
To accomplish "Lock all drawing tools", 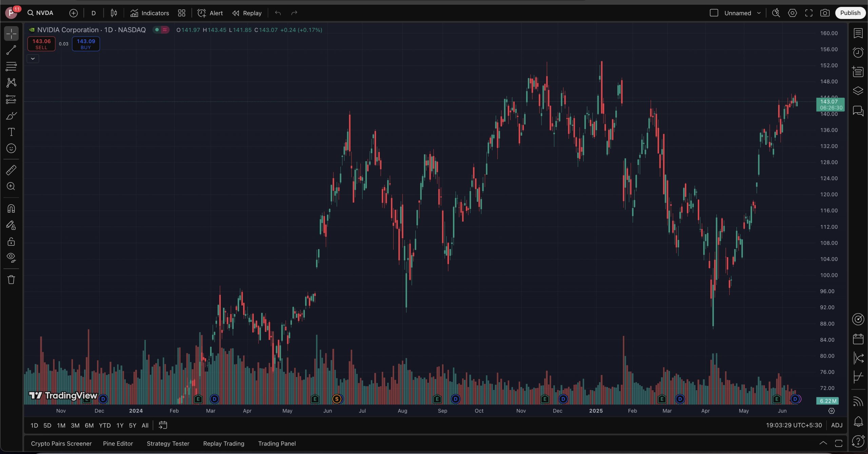I will pos(11,241).
